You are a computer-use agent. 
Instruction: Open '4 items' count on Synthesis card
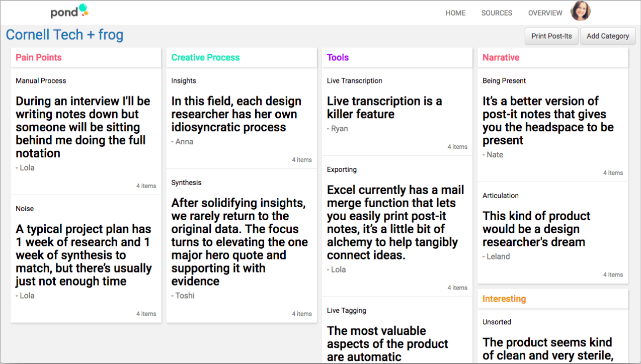pos(302,314)
